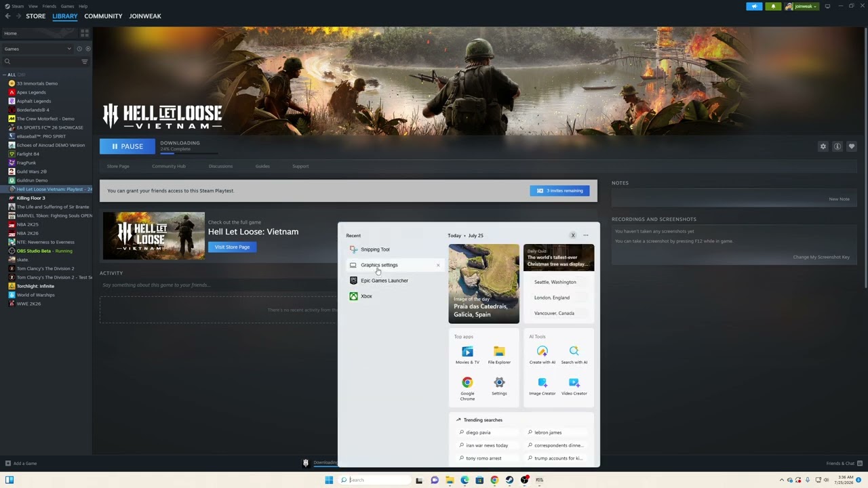Screen dimensions: 868x488
Task: Open the game's Support link
Action: [x=300, y=166]
